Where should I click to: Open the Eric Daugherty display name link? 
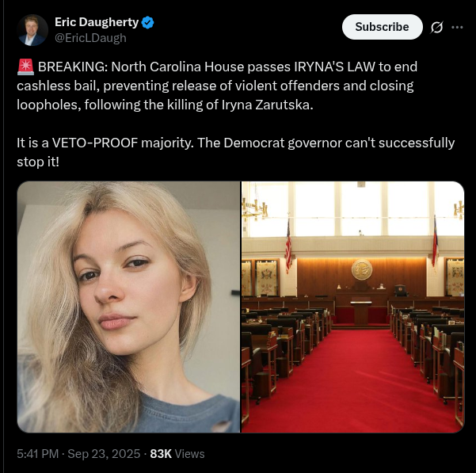(x=97, y=22)
